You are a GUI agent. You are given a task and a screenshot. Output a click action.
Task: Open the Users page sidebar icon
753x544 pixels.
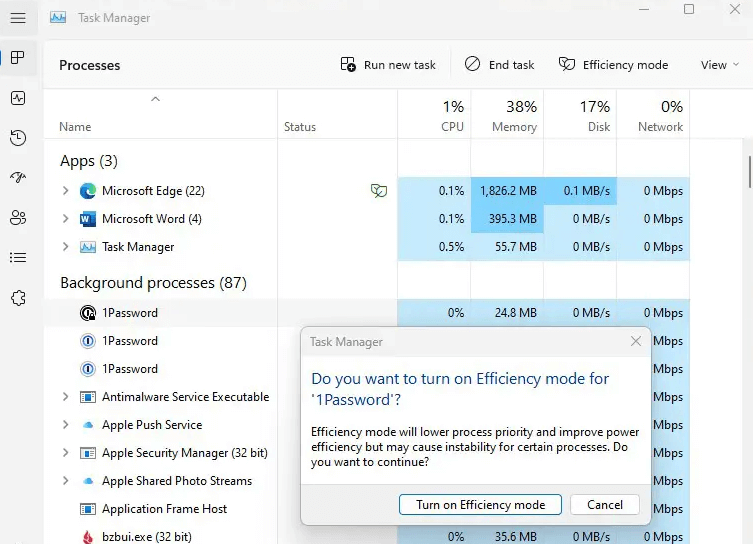17,218
